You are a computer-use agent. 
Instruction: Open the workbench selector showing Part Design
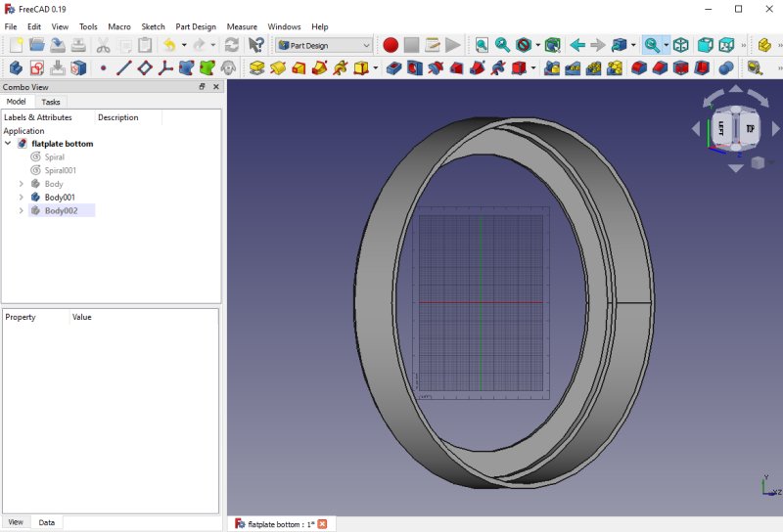(324, 45)
